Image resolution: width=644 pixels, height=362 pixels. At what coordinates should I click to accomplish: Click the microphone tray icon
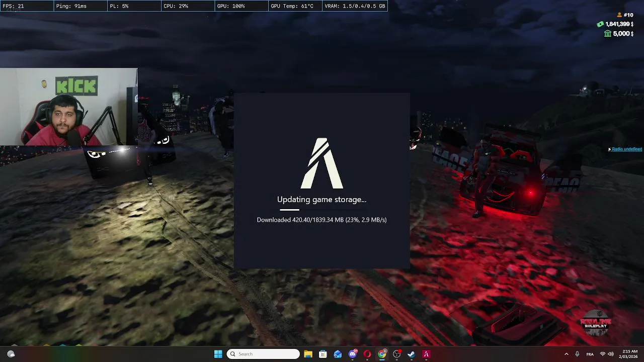pyautogui.click(x=577, y=354)
